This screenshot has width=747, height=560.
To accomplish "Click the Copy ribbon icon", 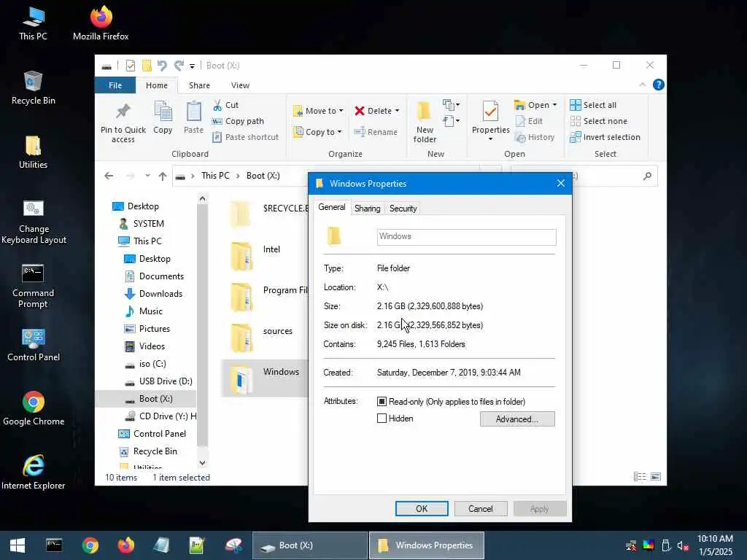I will click(x=163, y=117).
